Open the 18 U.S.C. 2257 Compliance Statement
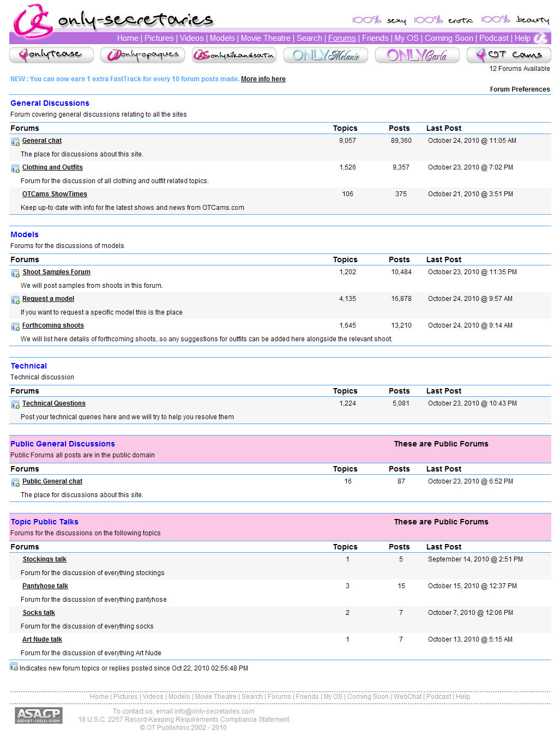This screenshot has height=731, width=560. coord(184,720)
